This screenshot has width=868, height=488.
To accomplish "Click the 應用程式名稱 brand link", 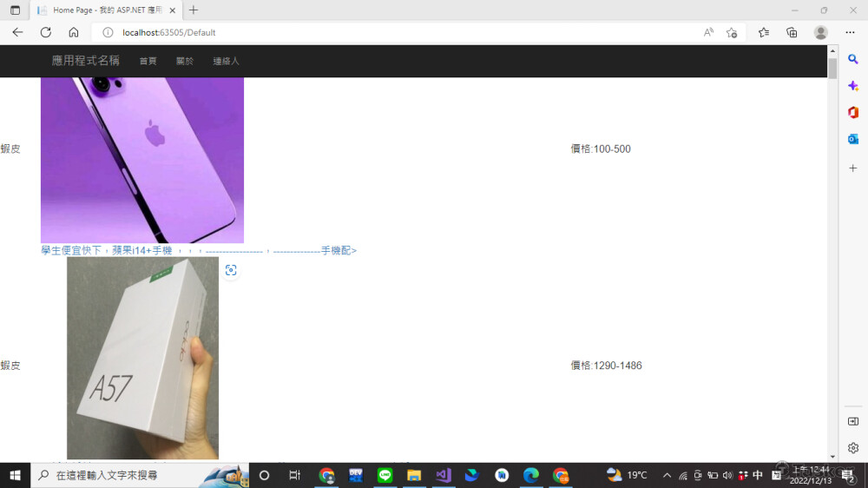I will [85, 61].
